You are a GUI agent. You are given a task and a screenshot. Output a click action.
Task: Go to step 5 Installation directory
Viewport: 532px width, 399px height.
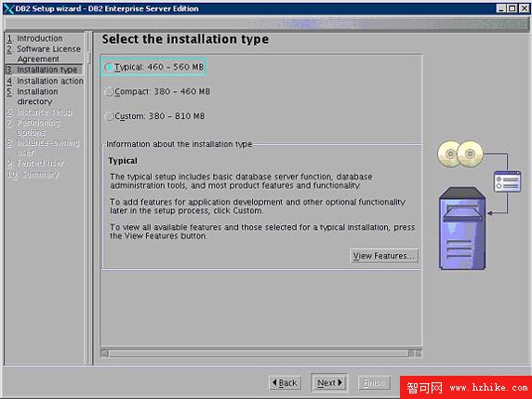coord(33,97)
